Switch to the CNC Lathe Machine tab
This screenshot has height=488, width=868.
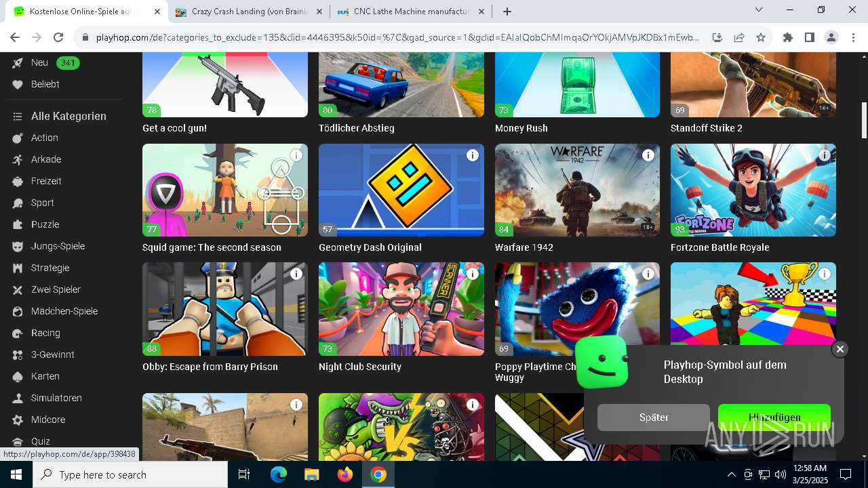pos(412,12)
